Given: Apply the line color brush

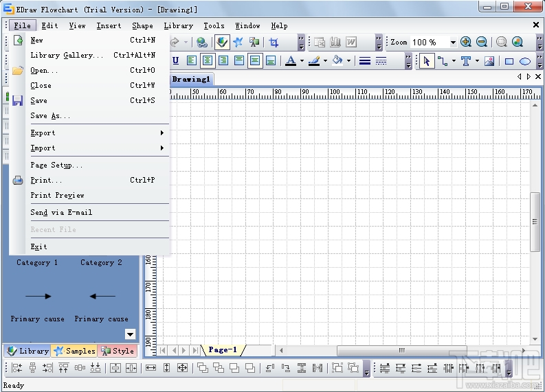Looking at the screenshot, I should point(314,61).
